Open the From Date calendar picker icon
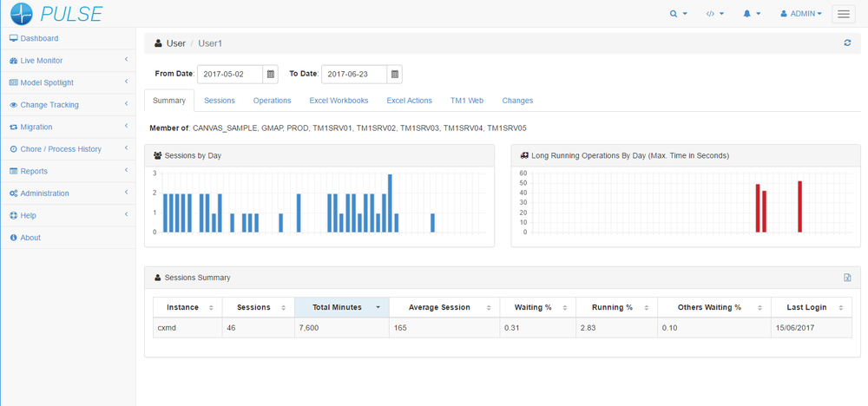Screen dimensions: 868x406 tap(271, 75)
